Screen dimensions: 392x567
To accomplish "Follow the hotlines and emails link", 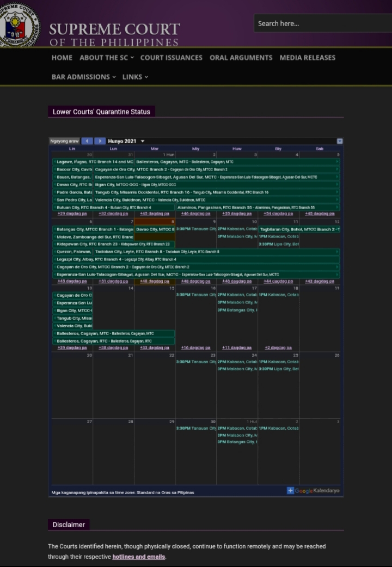I will pyautogui.click(x=138, y=557).
